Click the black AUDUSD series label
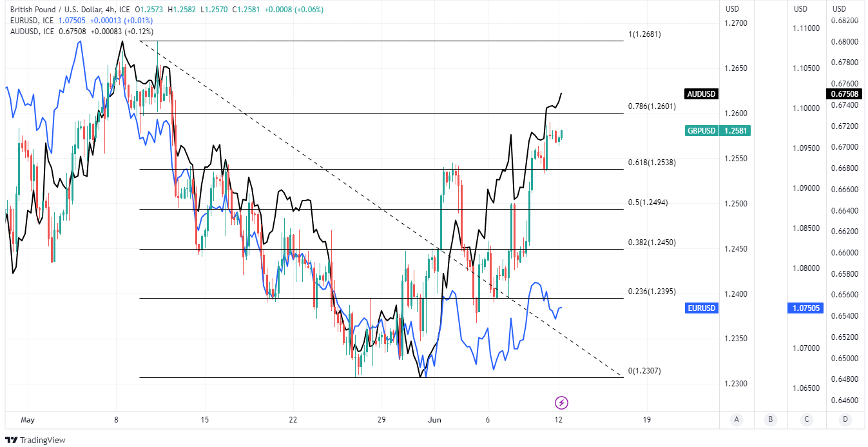This screenshot has width=868, height=447. [x=702, y=94]
